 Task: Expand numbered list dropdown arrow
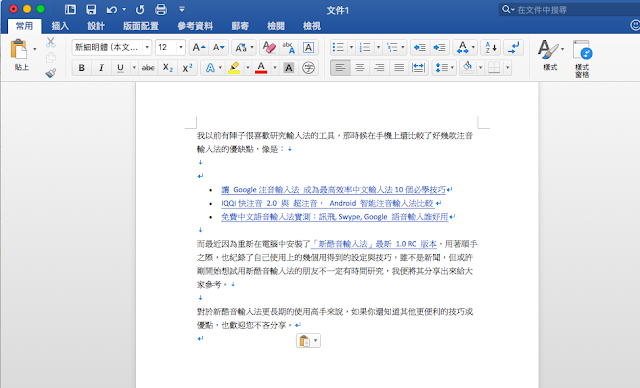[x=378, y=48]
